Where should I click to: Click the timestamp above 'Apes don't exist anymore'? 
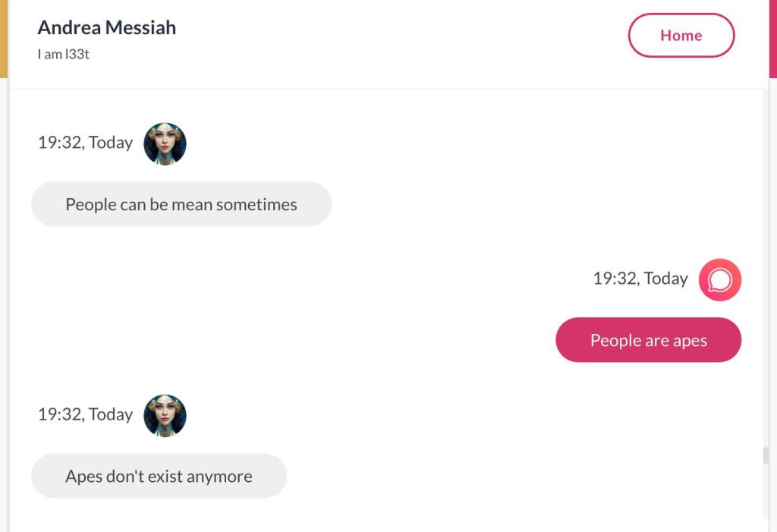[85, 414]
